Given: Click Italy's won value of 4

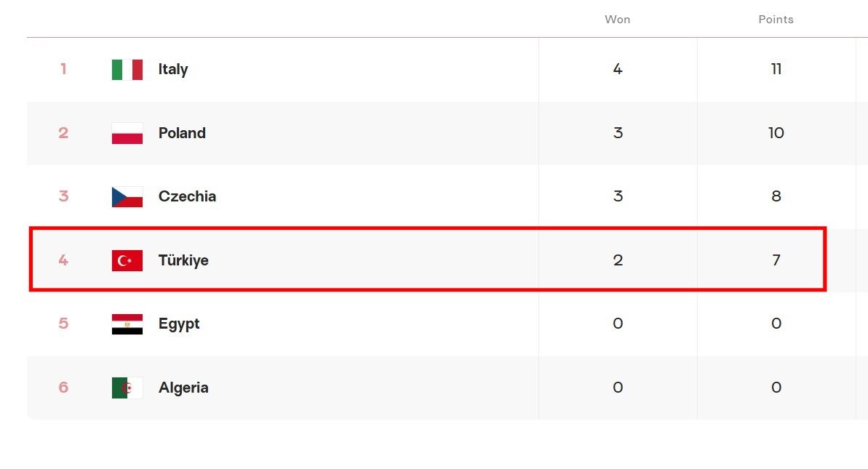Looking at the screenshot, I should (618, 69).
